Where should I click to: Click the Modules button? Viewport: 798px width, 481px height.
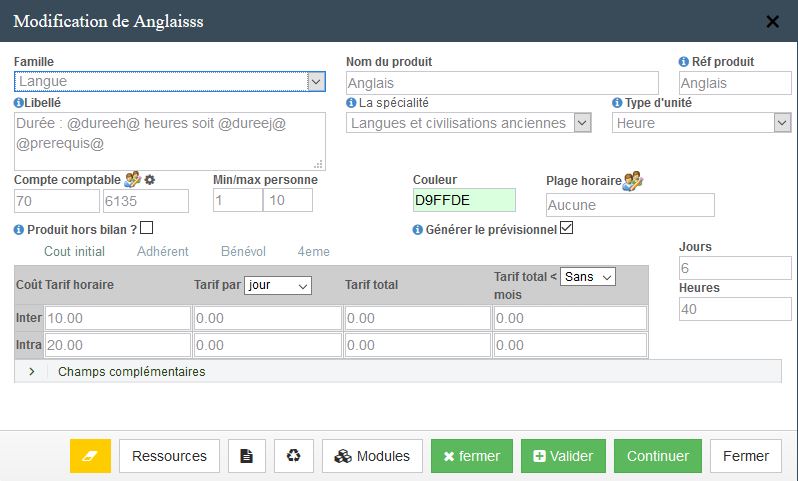[x=372, y=456]
